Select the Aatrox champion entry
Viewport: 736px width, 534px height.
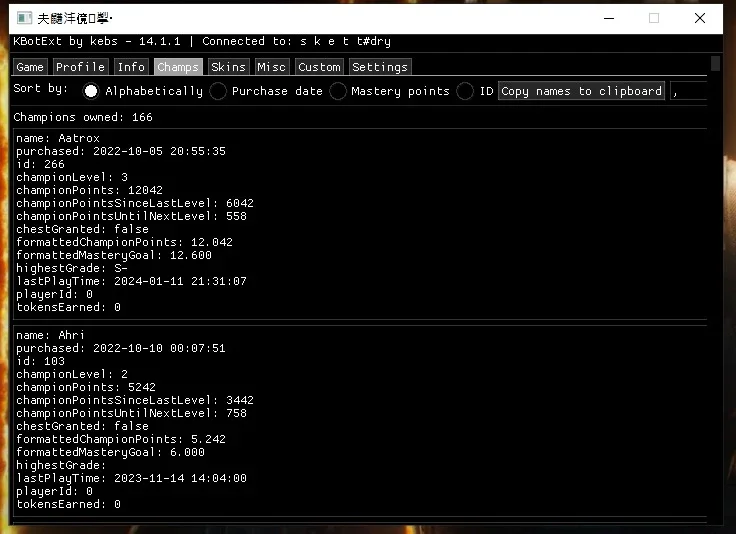click(360, 223)
